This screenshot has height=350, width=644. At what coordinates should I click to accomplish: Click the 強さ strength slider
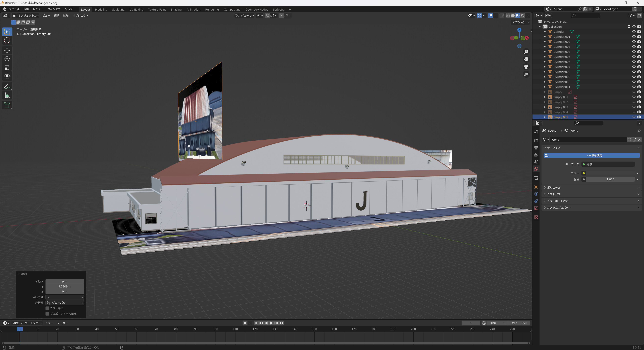point(610,179)
